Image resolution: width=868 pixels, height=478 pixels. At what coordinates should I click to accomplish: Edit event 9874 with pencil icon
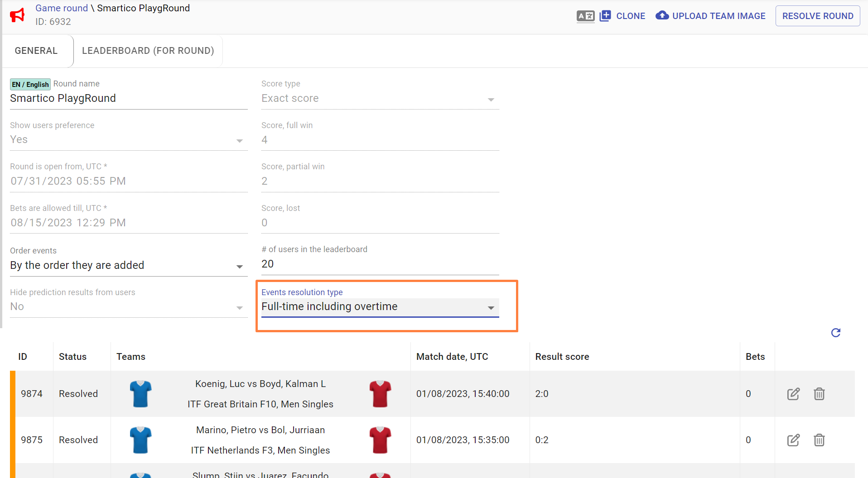pyautogui.click(x=793, y=394)
